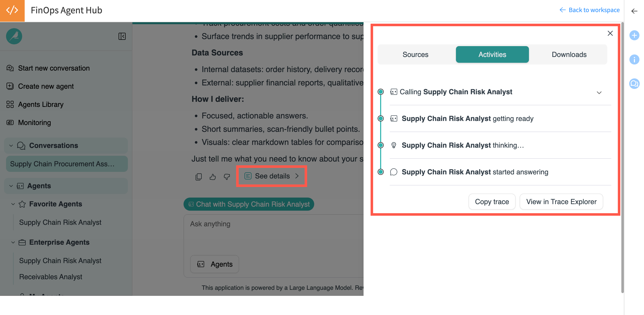Switch to the Sources tab

415,54
